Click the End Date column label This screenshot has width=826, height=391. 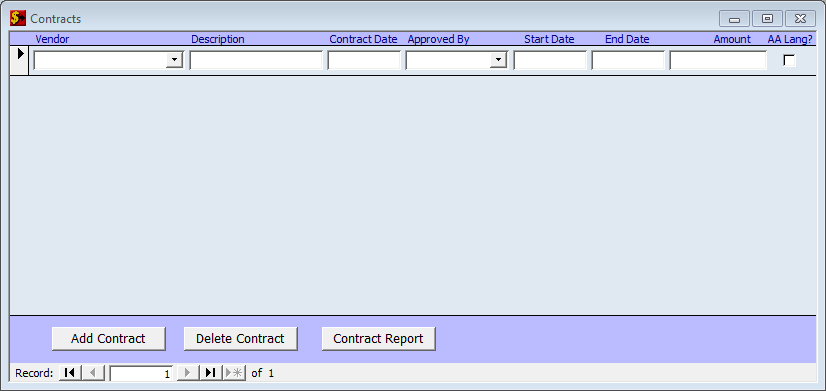point(627,39)
